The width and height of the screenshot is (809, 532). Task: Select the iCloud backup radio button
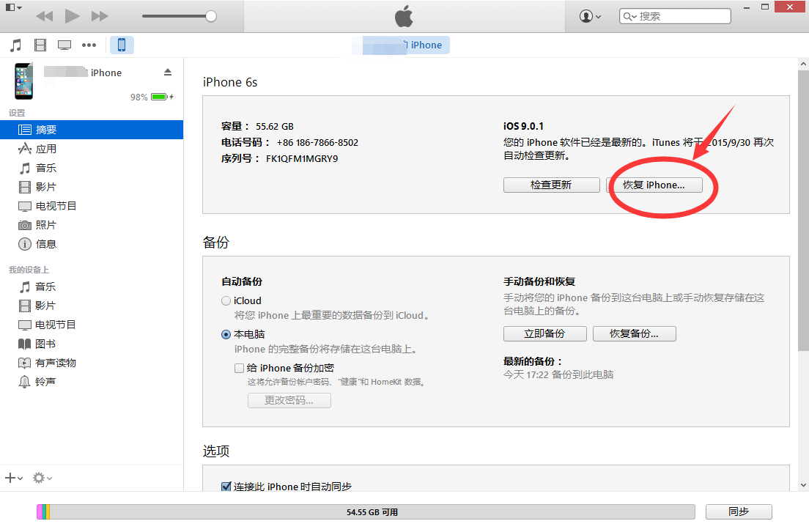226,301
